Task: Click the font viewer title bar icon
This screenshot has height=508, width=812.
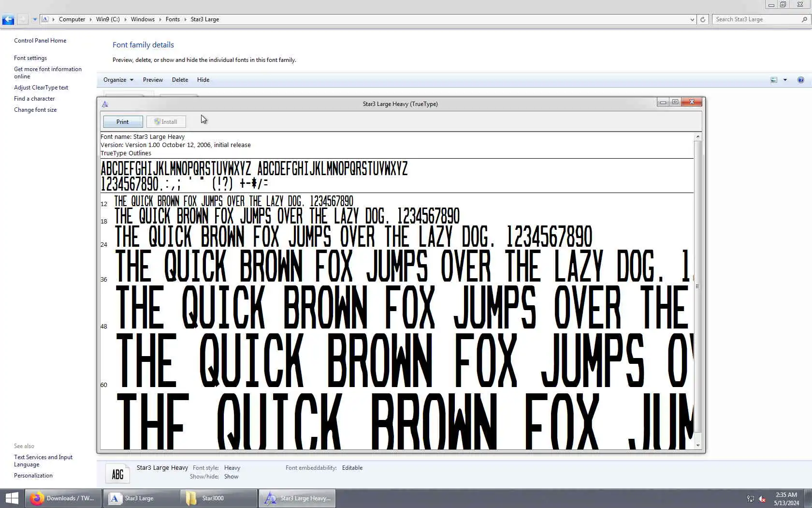Action: coord(105,104)
